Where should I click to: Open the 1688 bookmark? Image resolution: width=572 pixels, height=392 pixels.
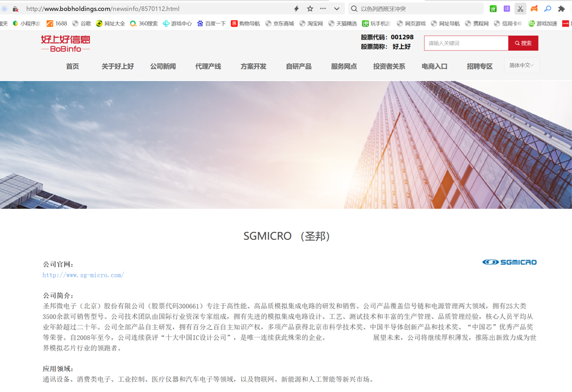tap(57, 23)
